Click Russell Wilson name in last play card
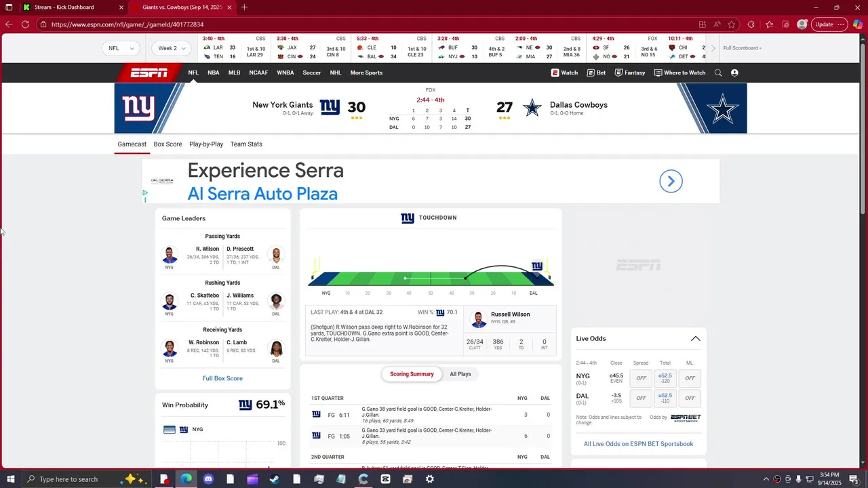Image resolution: width=868 pixels, height=488 pixels. 511,314
